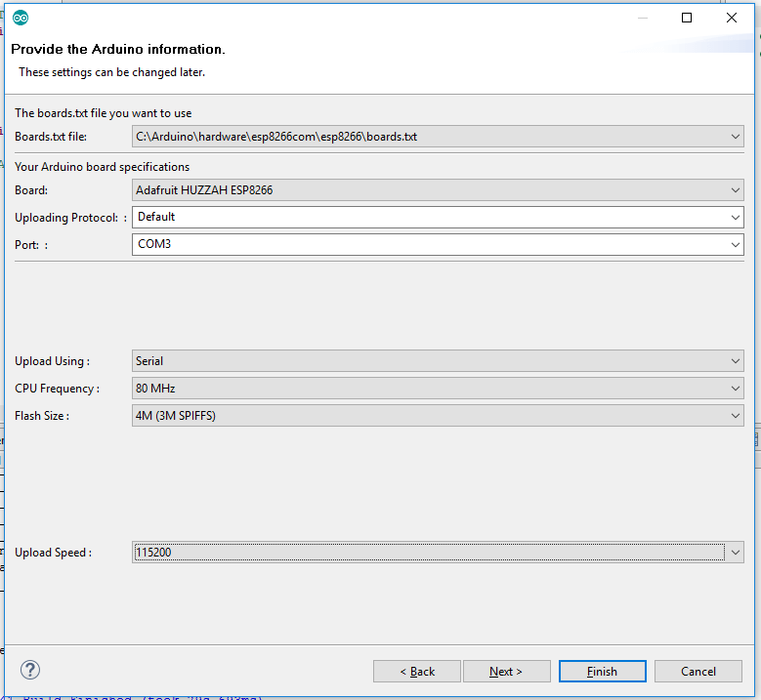Click 'The boards.txt file you want to use' text

tap(103, 113)
